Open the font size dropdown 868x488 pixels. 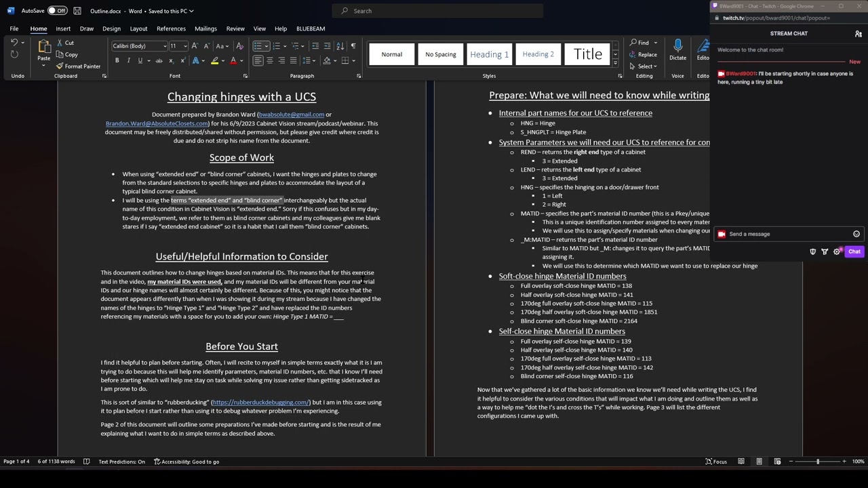click(x=184, y=46)
